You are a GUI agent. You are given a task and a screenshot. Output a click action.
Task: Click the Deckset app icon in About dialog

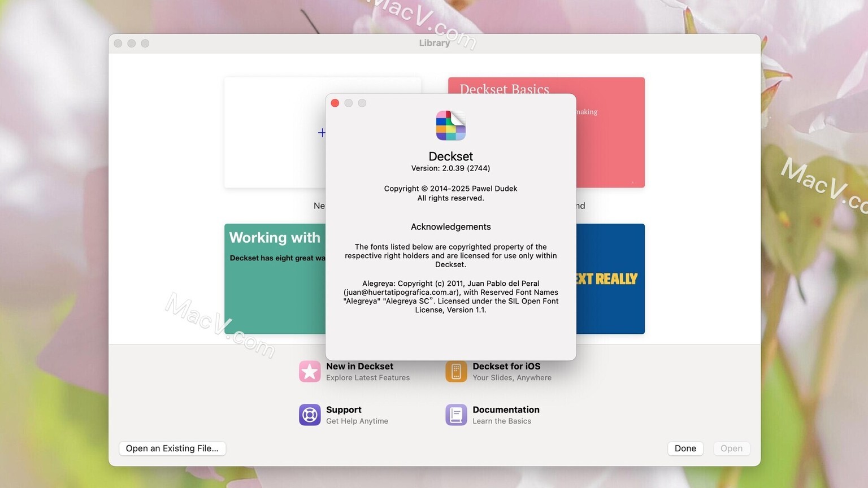tap(451, 125)
